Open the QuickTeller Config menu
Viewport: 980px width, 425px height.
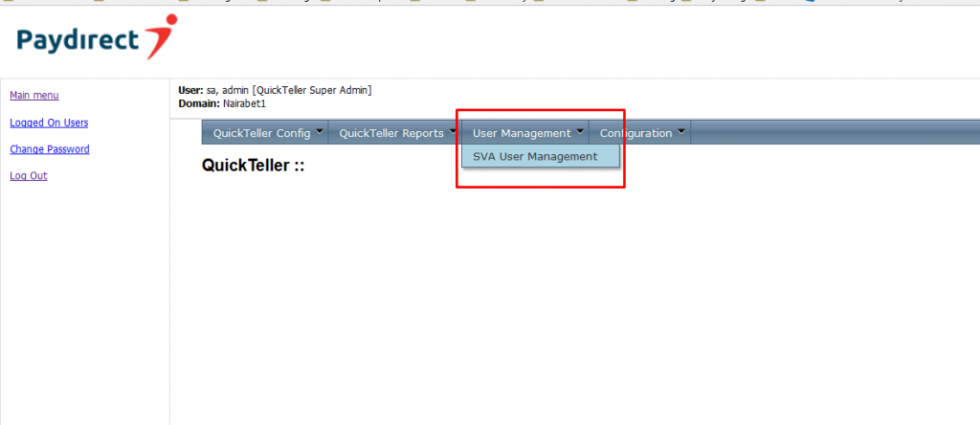265,132
